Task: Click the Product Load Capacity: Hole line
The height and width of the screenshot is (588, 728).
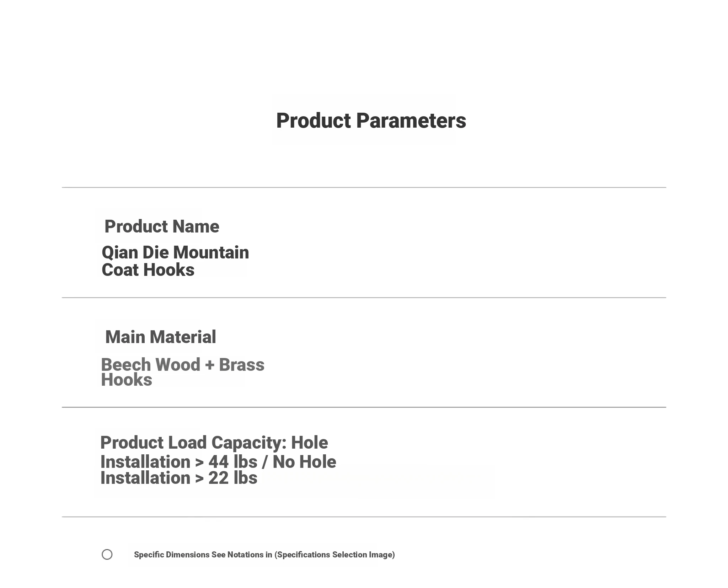Action: coord(214,443)
